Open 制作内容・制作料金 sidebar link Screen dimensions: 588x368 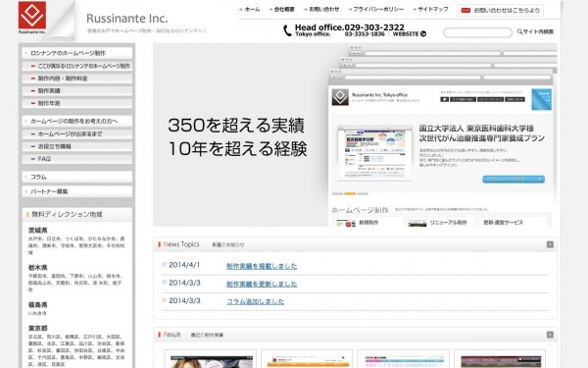(77, 79)
